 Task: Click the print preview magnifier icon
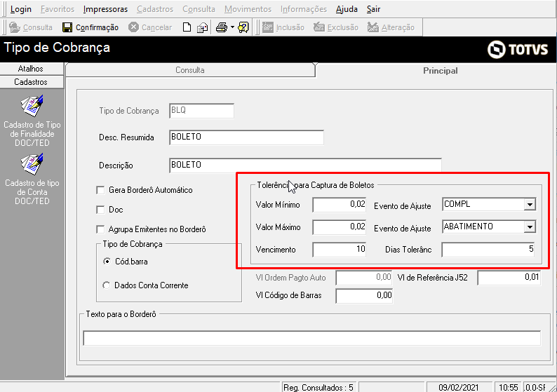point(243,28)
